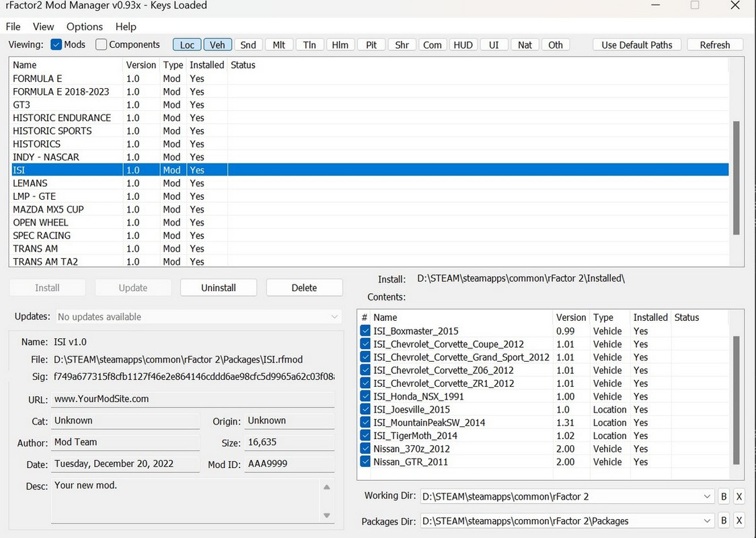The height and width of the screenshot is (538, 756).
Task: Open the View menu
Action: (x=44, y=26)
